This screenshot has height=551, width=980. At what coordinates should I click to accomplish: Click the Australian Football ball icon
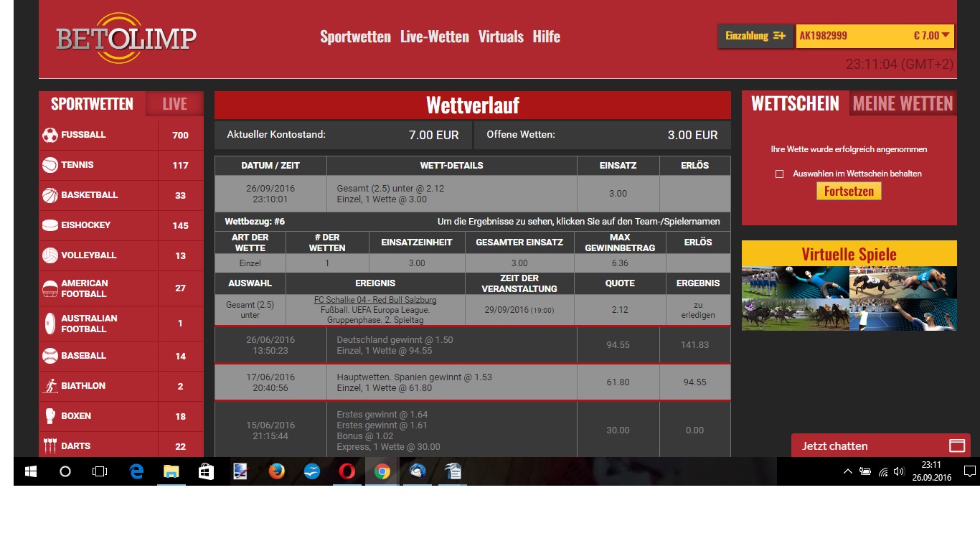tap(50, 324)
